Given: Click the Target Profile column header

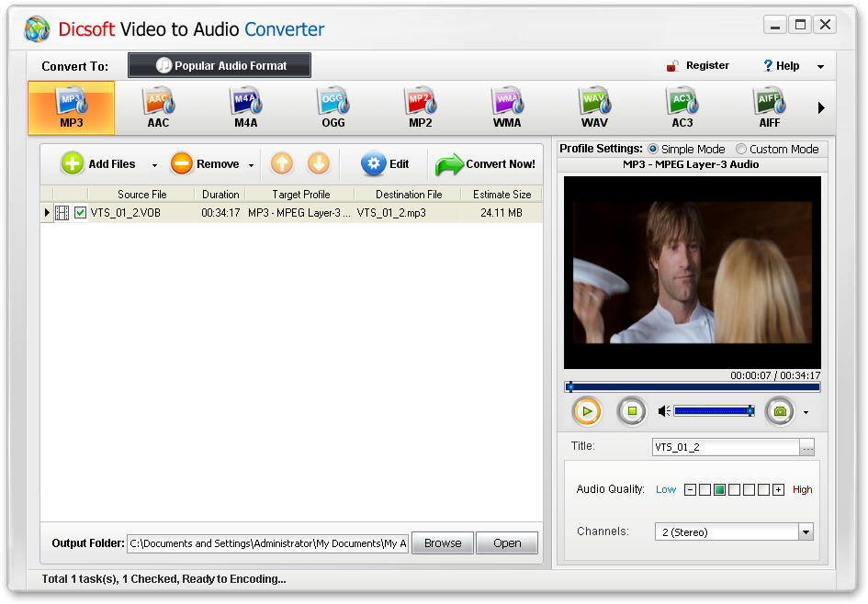Looking at the screenshot, I should (x=300, y=195).
